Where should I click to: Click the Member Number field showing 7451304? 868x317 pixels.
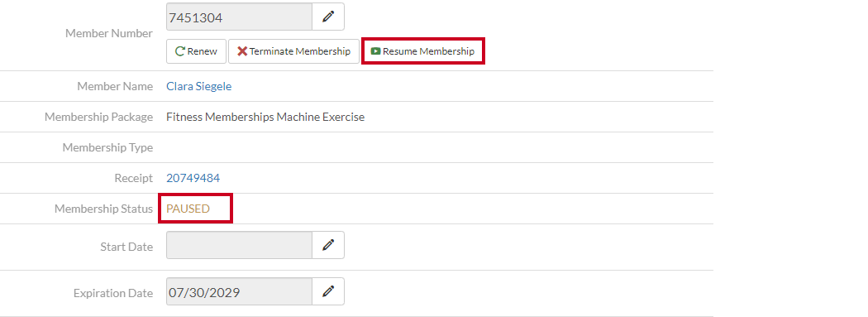(239, 17)
